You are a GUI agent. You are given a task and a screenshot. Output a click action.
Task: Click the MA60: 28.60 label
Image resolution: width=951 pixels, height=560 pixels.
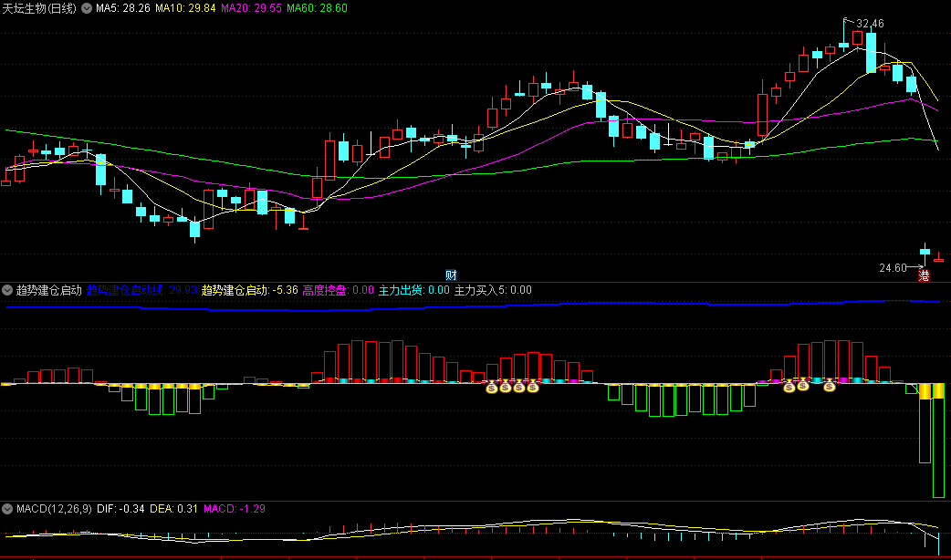pyautogui.click(x=318, y=8)
